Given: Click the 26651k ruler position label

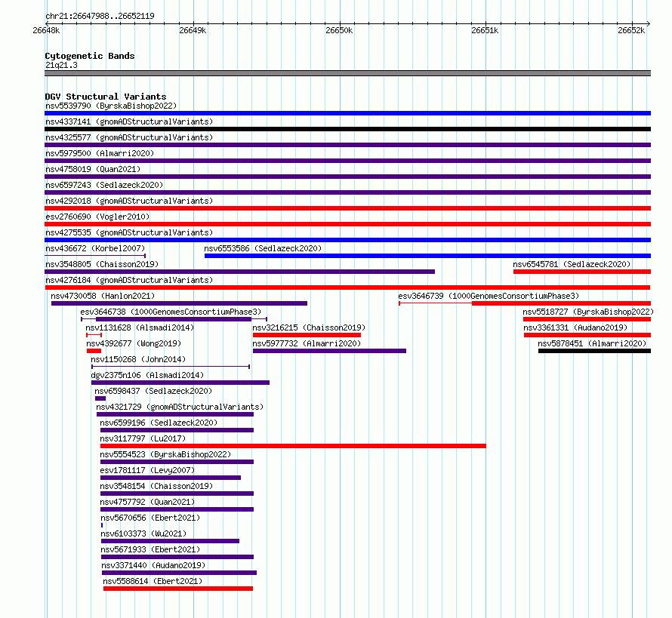Looking at the screenshot, I should coord(485,30).
